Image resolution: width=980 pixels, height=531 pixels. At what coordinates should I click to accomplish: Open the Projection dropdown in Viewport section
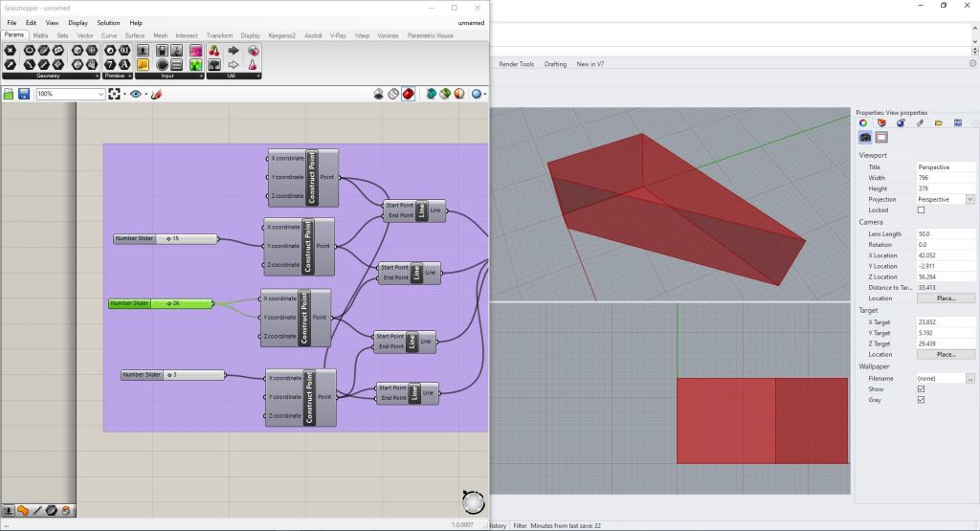[969, 199]
